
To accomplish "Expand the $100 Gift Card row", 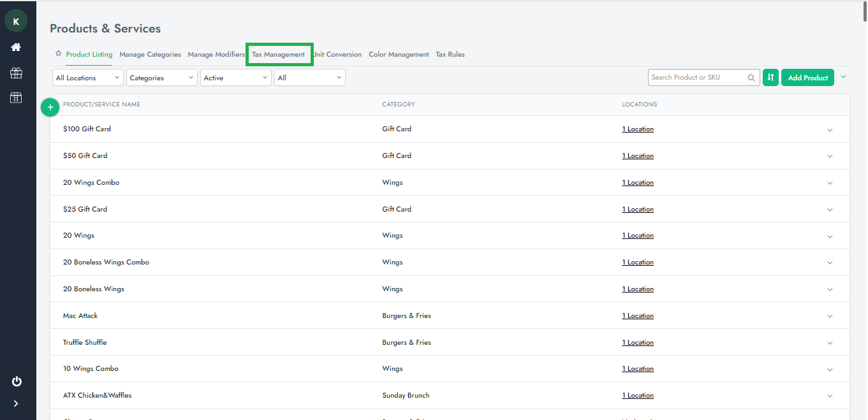I will 830,130.
